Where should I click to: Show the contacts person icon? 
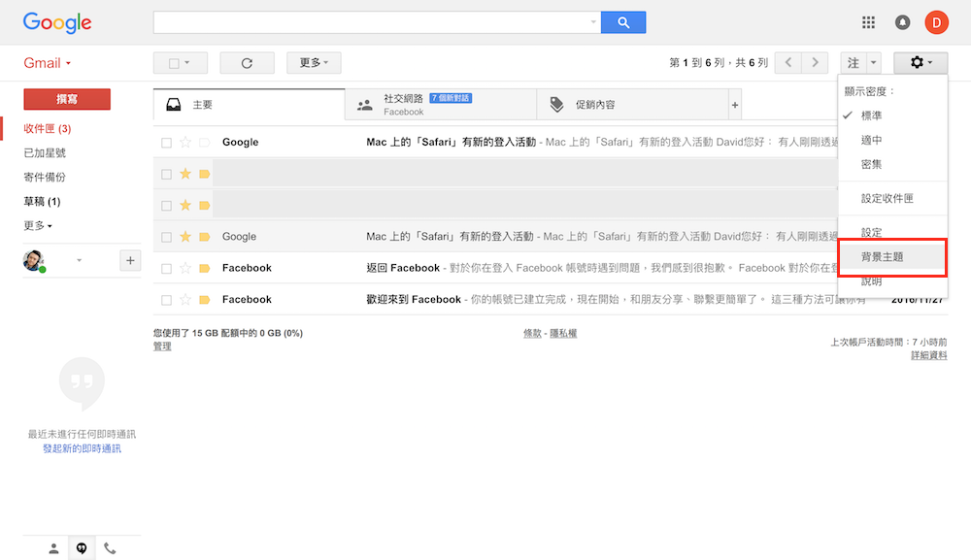point(53,548)
